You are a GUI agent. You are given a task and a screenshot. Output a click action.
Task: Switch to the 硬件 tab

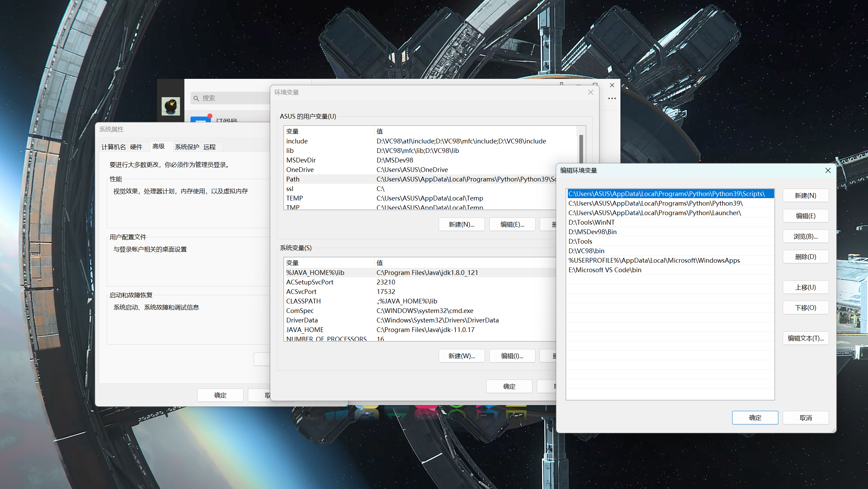[x=136, y=147]
